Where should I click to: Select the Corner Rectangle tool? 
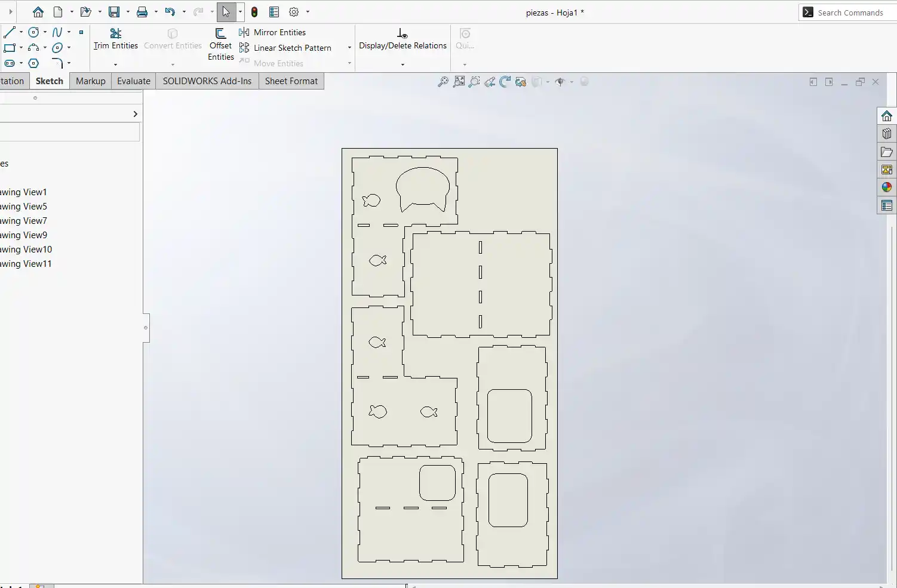pyautogui.click(x=10, y=48)
